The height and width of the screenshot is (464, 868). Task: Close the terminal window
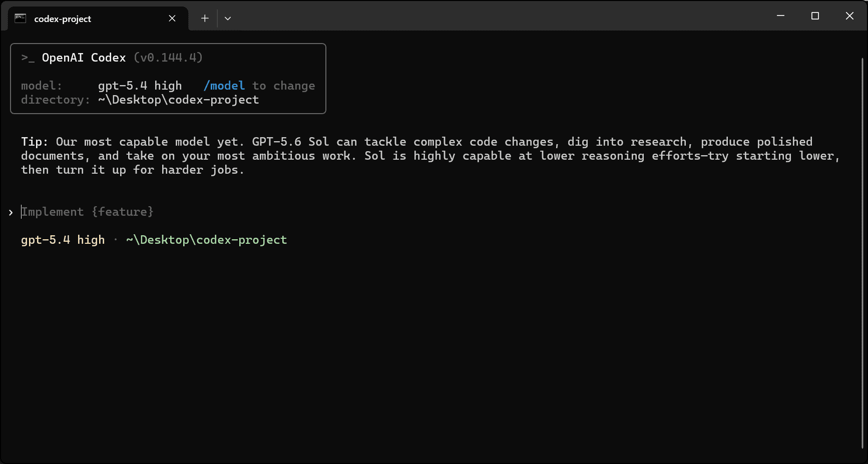click(849, 16)
